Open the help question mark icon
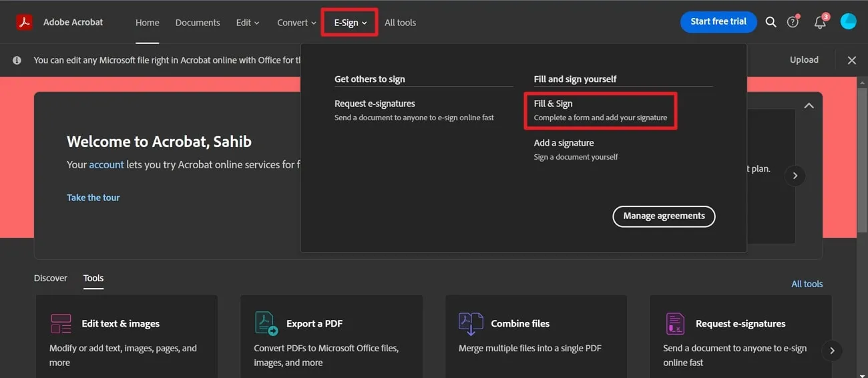 coord(793,22)
